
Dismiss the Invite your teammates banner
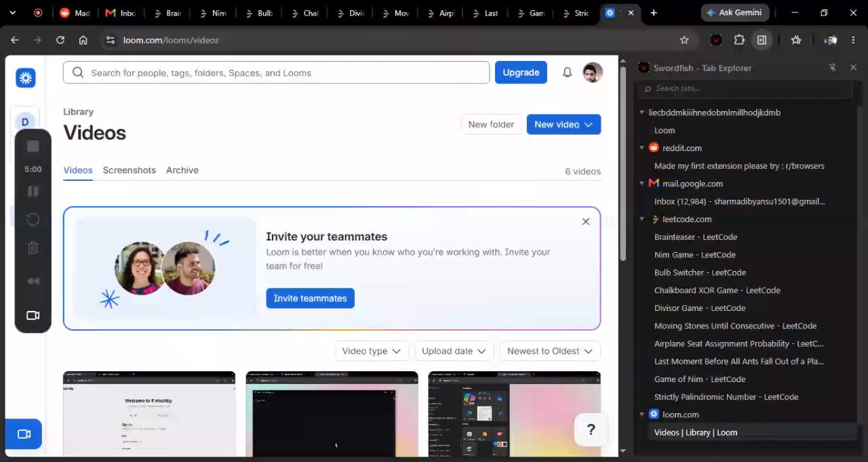586,222
